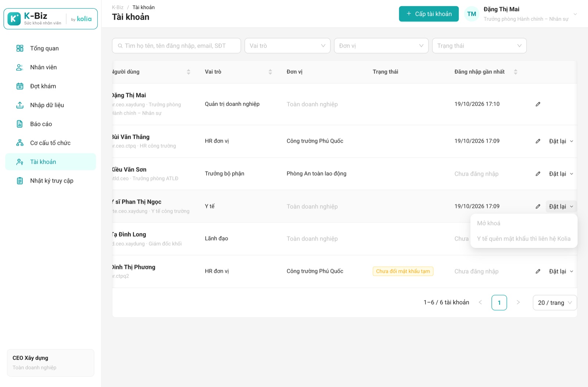Focus the account search input field
The height and width of the screenshot is (387, 588).
[176, 46]
